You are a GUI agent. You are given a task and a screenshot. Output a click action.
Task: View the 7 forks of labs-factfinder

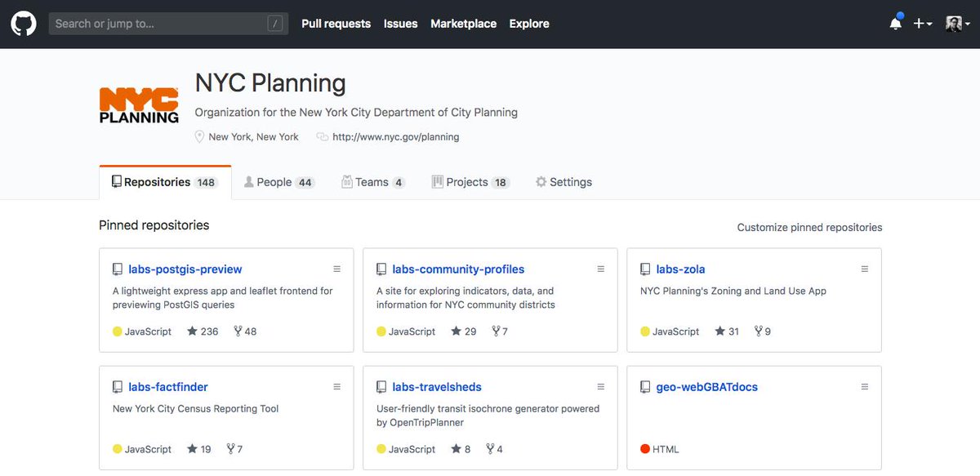click(x=234, y=449)
